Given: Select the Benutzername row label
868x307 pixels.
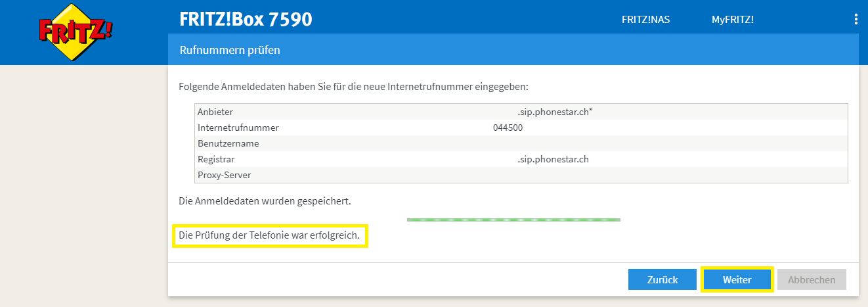Looking at the screenshot, I should point(228,143).
